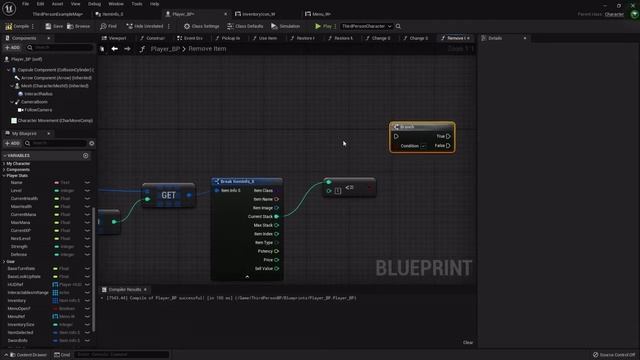The image size is (640, 360).
Task: Close the Player_BP tab
Action: point(225,14)
